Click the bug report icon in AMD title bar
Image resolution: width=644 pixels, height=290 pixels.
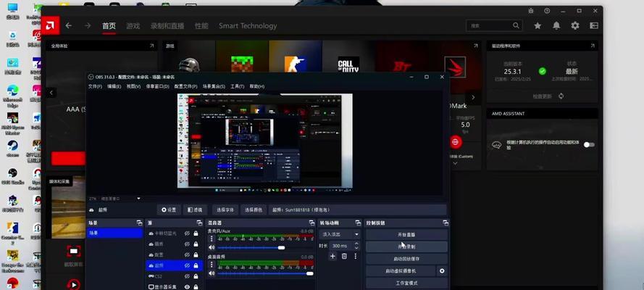531,11
